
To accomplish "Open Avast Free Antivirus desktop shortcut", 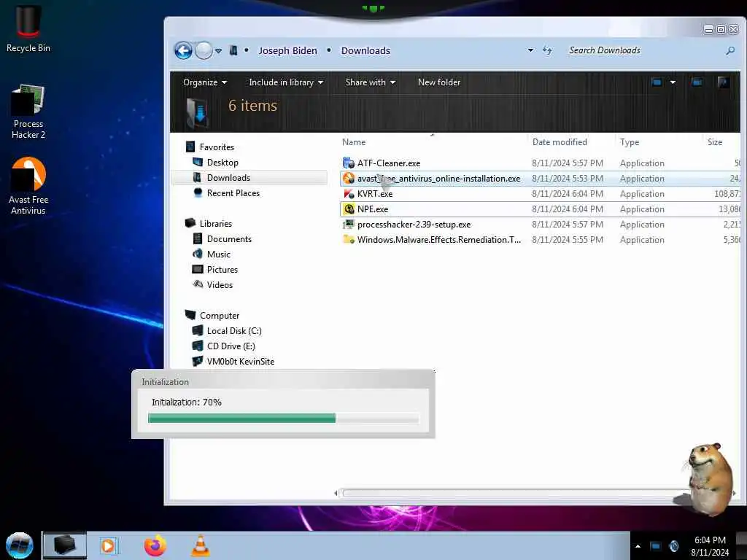I will tap(28, 186).
